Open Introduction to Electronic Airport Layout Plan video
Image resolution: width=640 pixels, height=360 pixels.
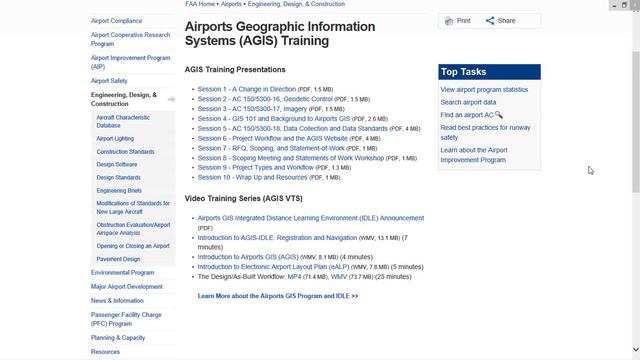click(x=273, y=267)
